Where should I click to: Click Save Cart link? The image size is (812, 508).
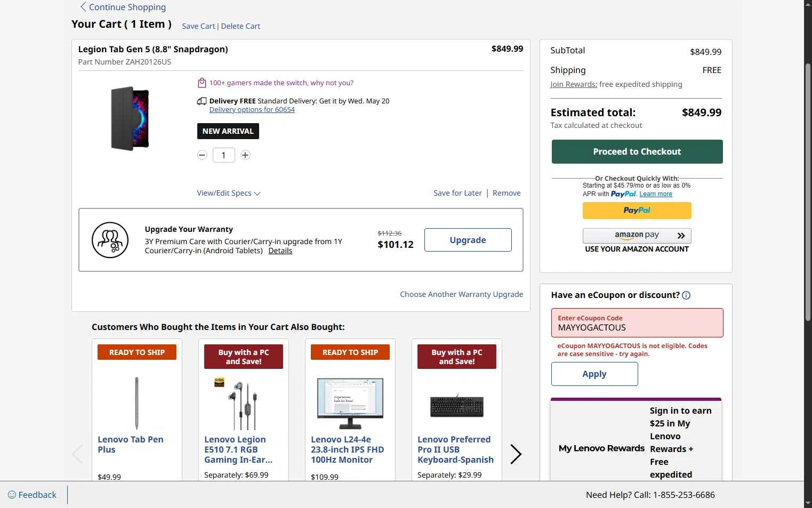click(x=198, y=26)
